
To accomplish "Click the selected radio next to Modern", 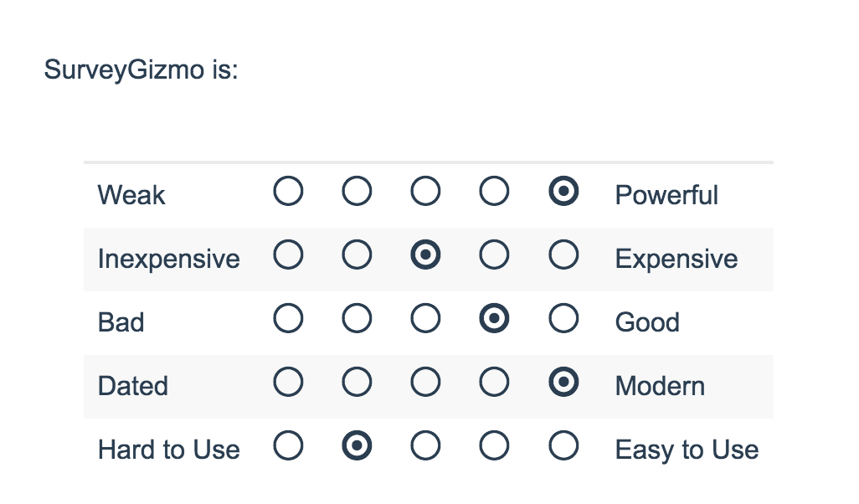I will click(x=563, y=383).
